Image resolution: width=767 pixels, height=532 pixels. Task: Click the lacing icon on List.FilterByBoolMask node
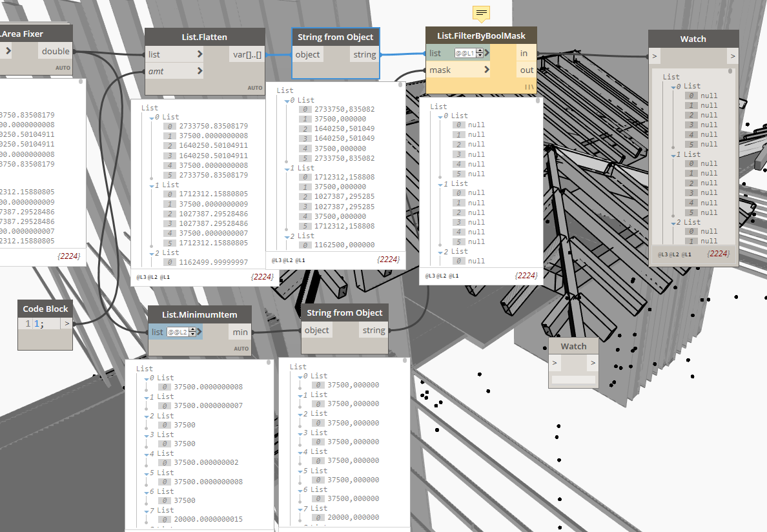click(529, 87)
